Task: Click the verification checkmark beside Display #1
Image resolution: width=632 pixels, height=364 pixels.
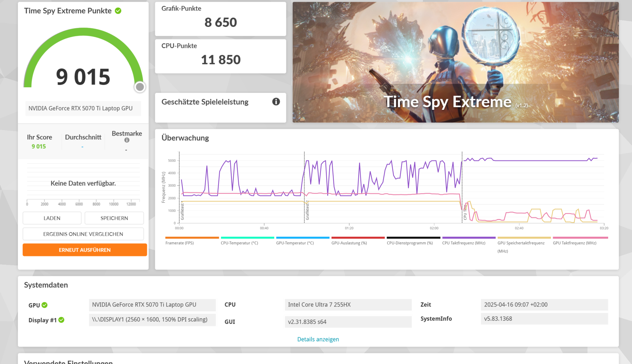Action: coord(62,320)
